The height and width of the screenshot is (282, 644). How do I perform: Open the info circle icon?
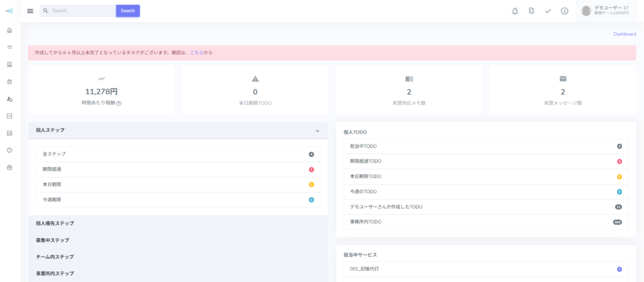point(564,11)
